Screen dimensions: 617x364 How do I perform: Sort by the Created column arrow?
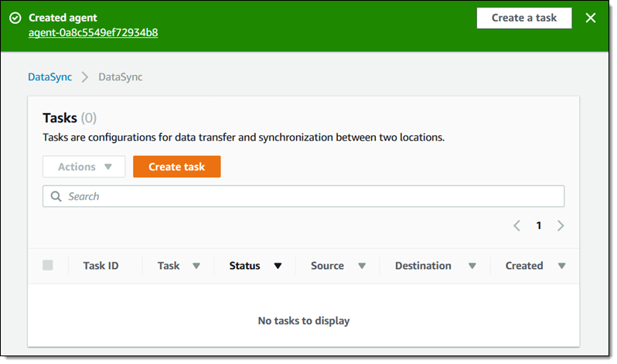[562, 266]
